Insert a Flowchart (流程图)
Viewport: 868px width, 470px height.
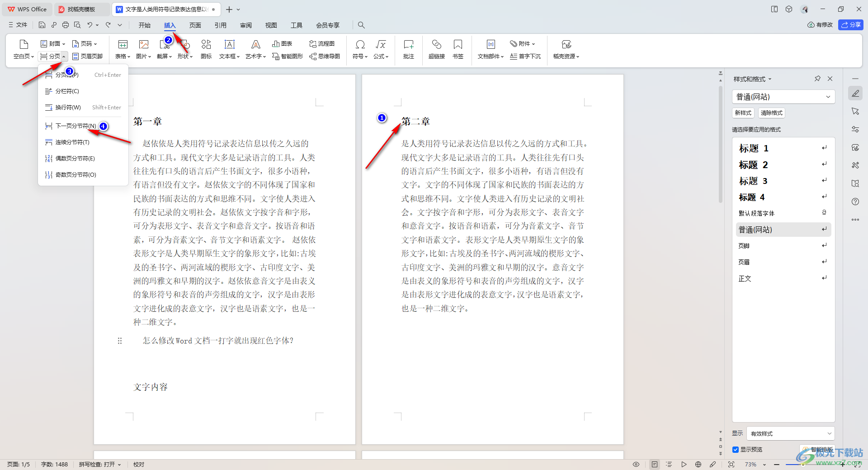click(x=322, y=43)
